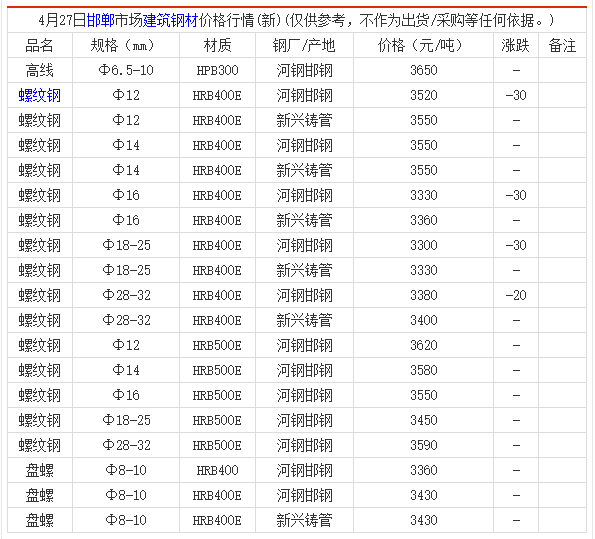The width and height of the screenshot is (595, 539).
Task: Select the price cell showing 3400
Action: tap(423, 320)
